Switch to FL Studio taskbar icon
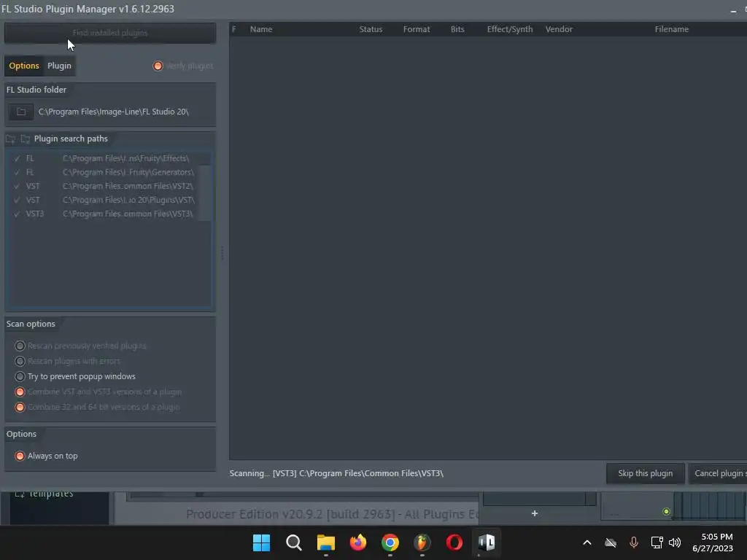 click(422, 542)
